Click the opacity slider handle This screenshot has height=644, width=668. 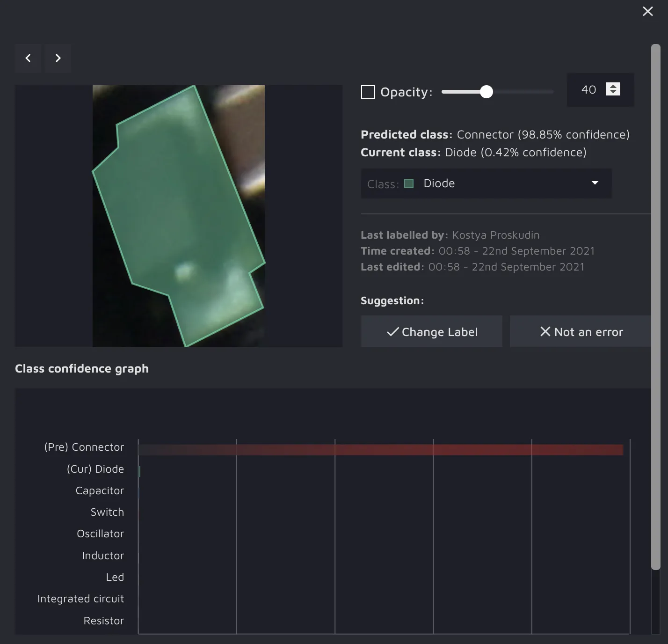(x=486, y=92)
